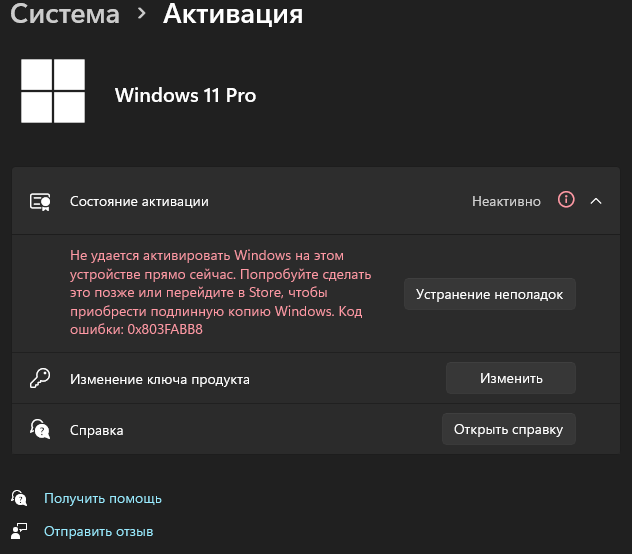
Task: Click the Неактивно status label
Action: click(x=506, y=201)
